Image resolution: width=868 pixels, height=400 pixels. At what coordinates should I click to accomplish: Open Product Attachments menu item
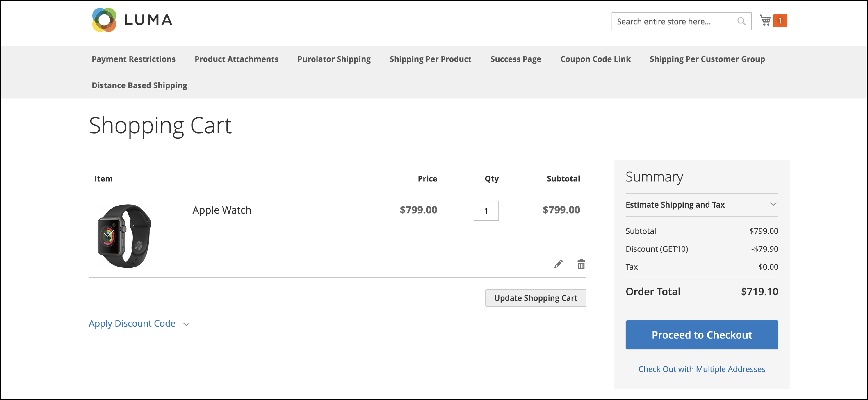(236, 59)
